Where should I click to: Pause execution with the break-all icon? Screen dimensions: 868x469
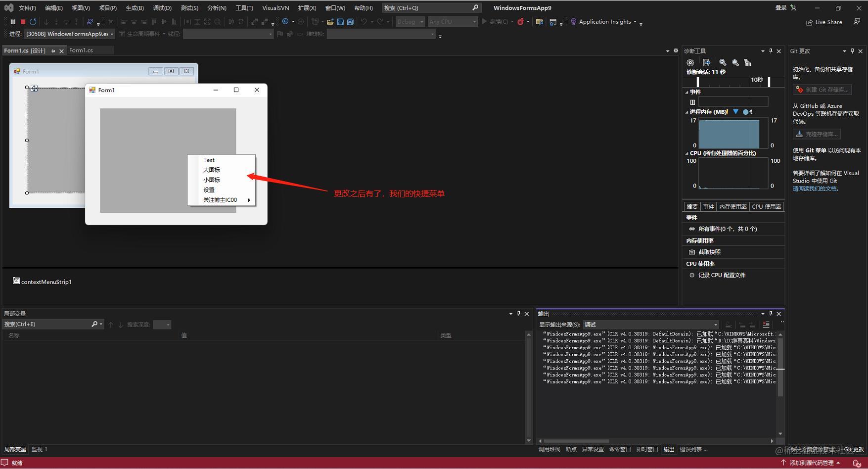pos(13,22)
